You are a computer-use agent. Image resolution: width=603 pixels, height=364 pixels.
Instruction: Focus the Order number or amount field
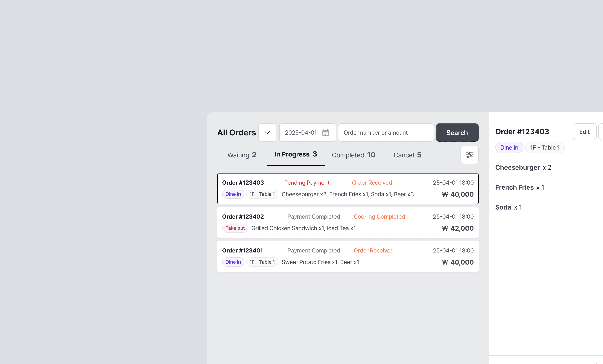click(386, 133)
